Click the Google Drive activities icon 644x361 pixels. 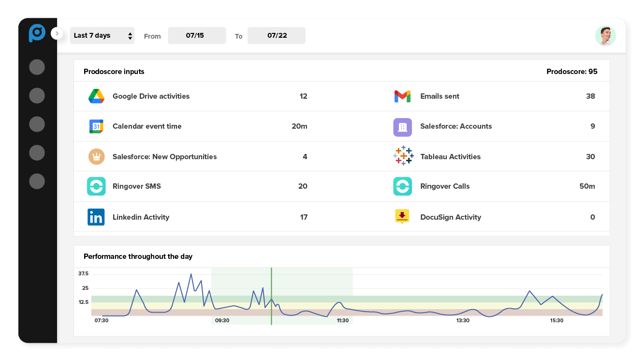click(96, 96)
